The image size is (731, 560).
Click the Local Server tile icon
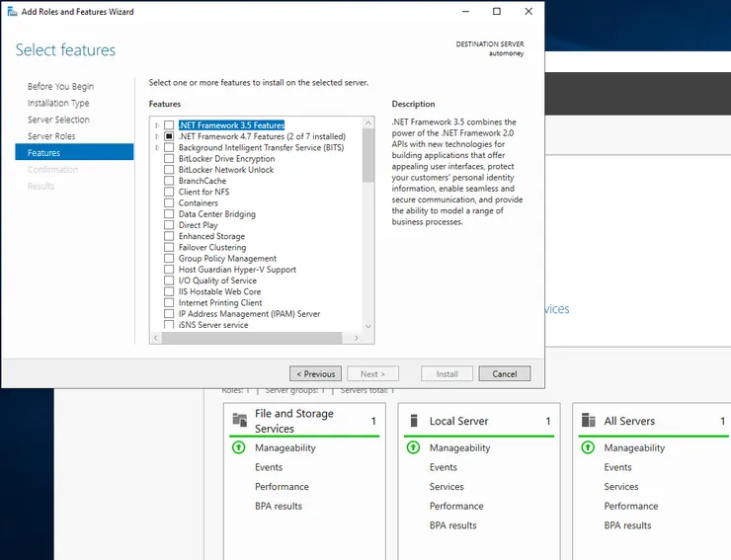coord(414,421)
